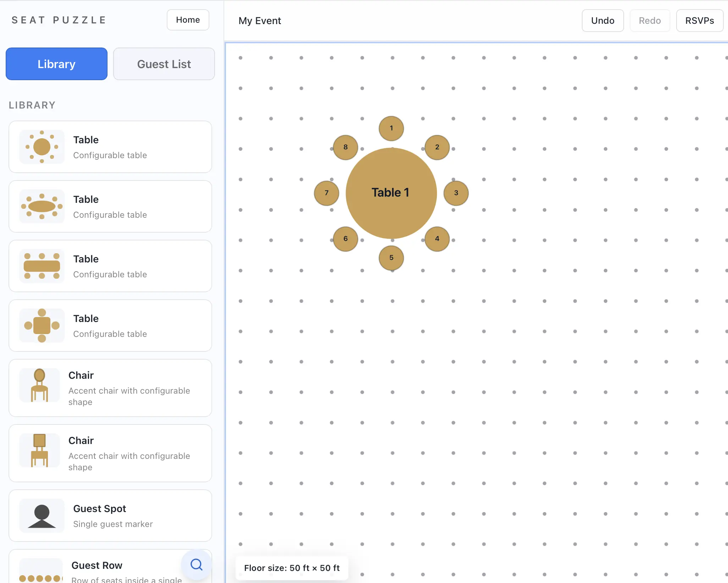Image resolution: width=728 pixels, height=583 pixels.
Task: Select seat 5 at Table 1
Action: [x=391, y=258]
